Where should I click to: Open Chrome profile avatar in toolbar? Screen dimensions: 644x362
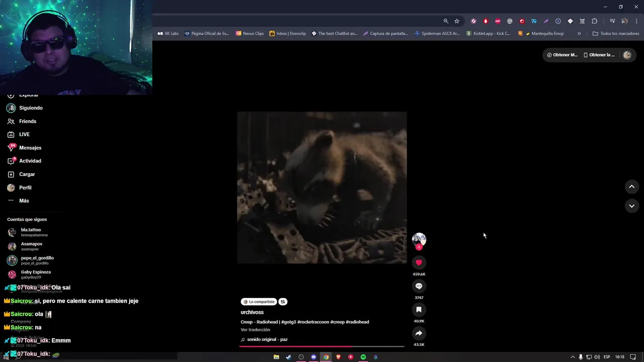(624, 21)
